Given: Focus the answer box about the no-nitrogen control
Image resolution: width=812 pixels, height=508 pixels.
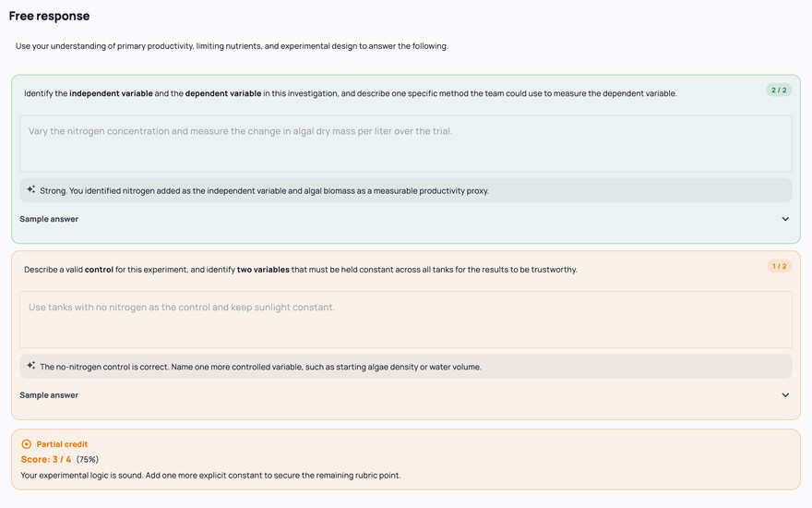Looking at the screenshot, I should tap(406, 320).
